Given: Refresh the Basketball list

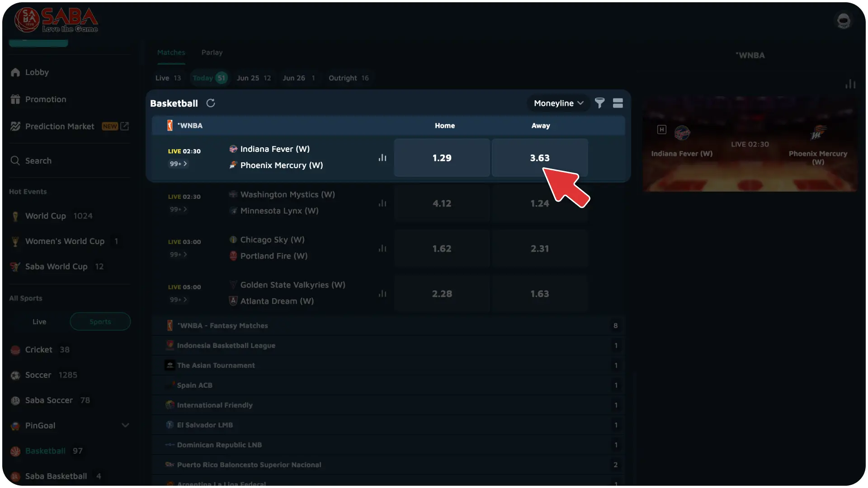Looking at the screenshot, I should click(x=211, y=103).
